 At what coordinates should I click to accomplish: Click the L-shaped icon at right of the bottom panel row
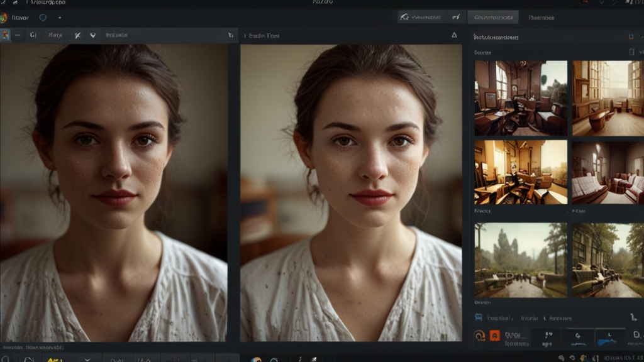point(634,317)
